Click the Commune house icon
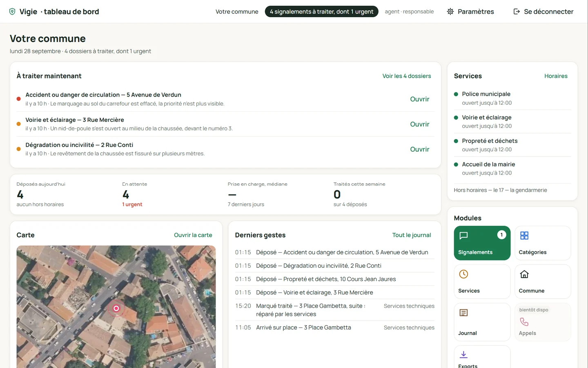 [524, 274]
